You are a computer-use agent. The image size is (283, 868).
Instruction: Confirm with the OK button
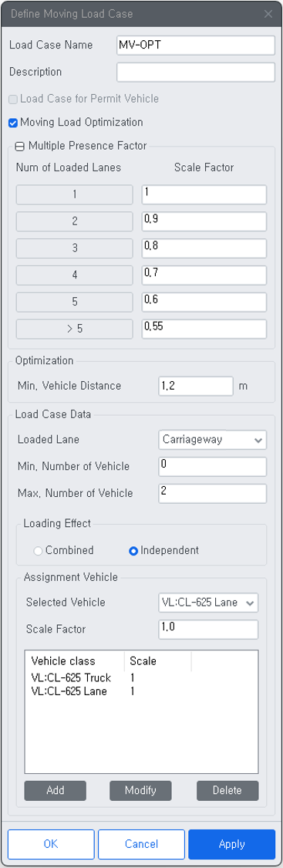(51, 844)
